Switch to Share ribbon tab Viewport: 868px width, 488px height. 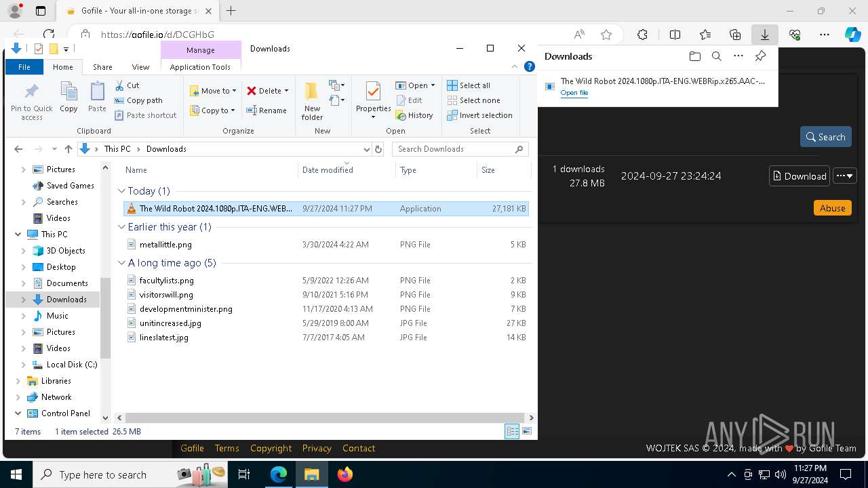click(102, 67)
